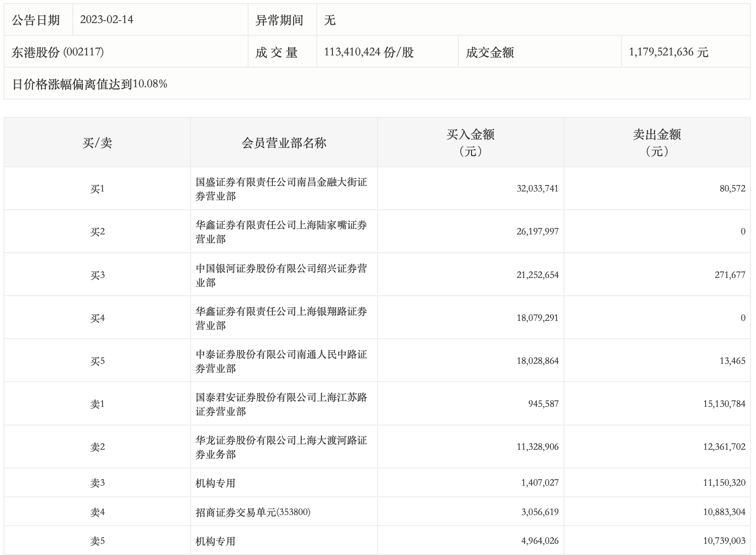The width and height of the screenshot is (756, 555).
Task: Click the 公告日期 value 2023-02-14
Action: pos(107,20)
